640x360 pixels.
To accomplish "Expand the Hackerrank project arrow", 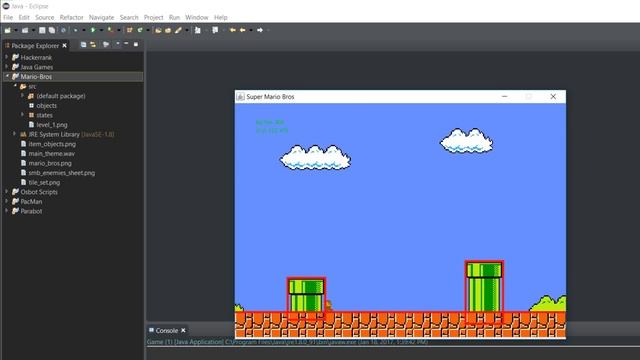I will click(7, 57).
